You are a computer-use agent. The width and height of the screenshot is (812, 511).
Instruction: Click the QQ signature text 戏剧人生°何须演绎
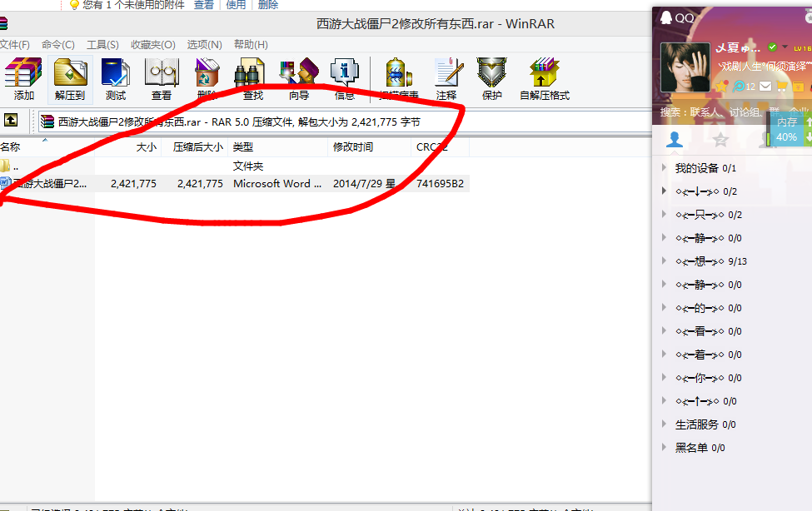pyautogui.click(x=764, y=66)
